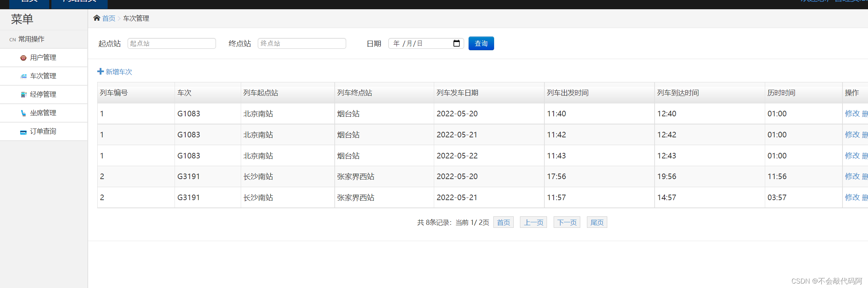The height and width of the screenshot is (288, 868).
Task: Click 修改 for the 2022-05-21 G3191 row
Action: click(852, 197)
